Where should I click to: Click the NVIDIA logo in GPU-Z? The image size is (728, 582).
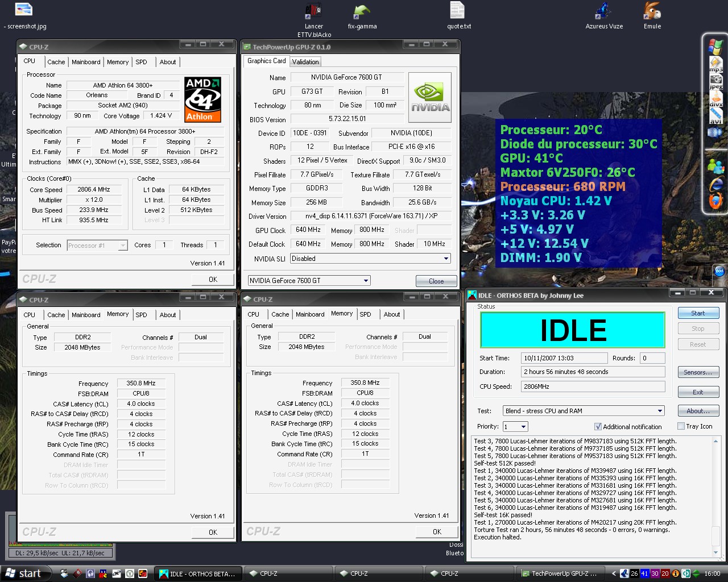click(x=430, y=97)
